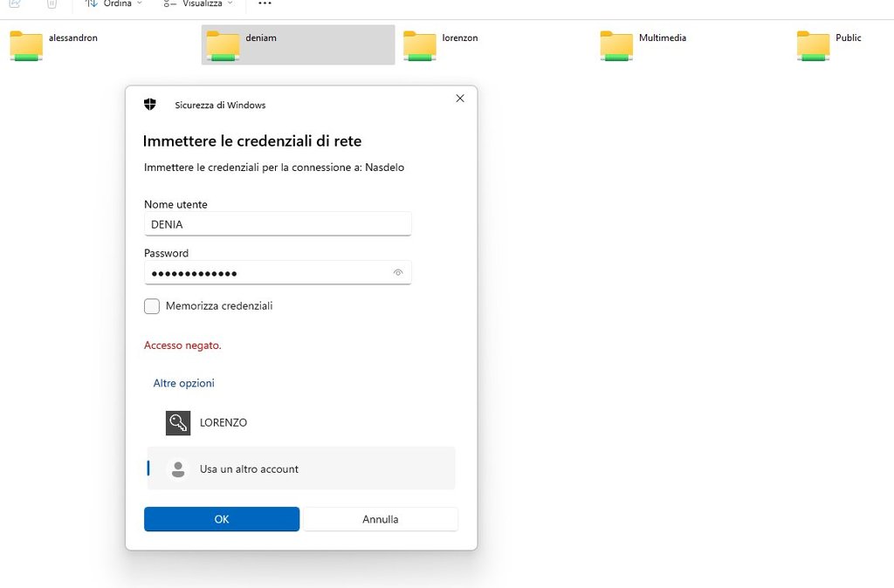
Task: Close the credentials dialog with X
Action: pos(460,98)
